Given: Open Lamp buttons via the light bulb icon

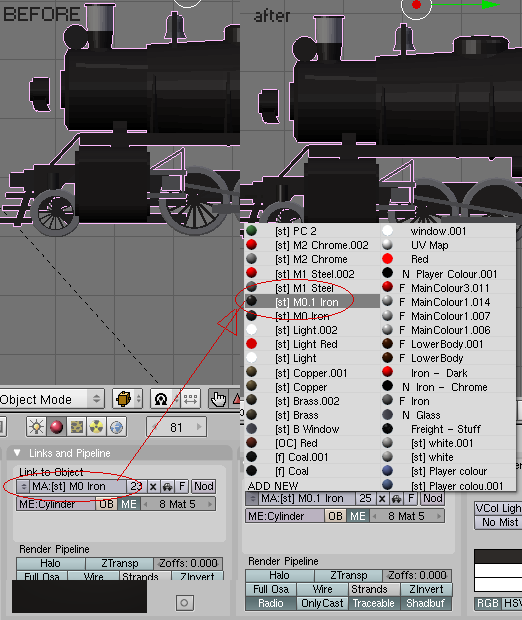Looking at the screenshot, I should [36, 427].
